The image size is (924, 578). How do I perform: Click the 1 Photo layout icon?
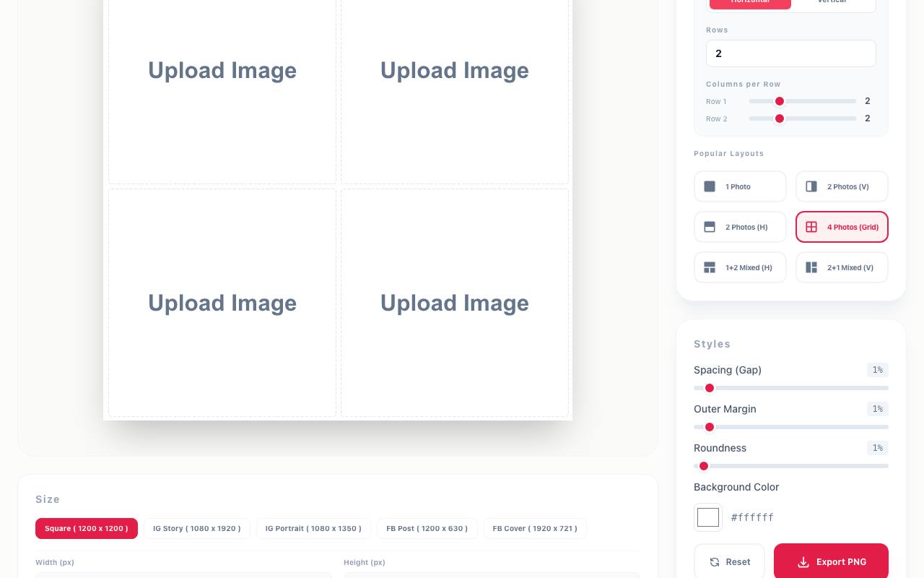(x=710, y=186)
